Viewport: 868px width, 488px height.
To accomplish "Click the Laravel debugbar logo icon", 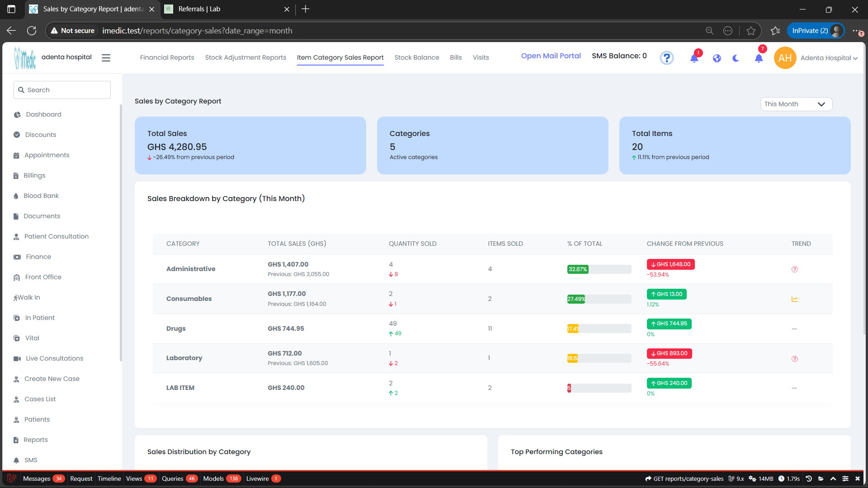I will point(12,479).
